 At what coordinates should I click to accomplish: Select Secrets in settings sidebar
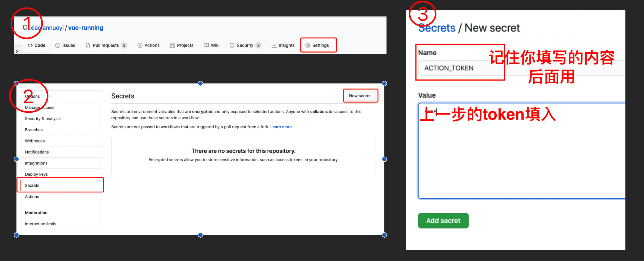click(61, 185)
